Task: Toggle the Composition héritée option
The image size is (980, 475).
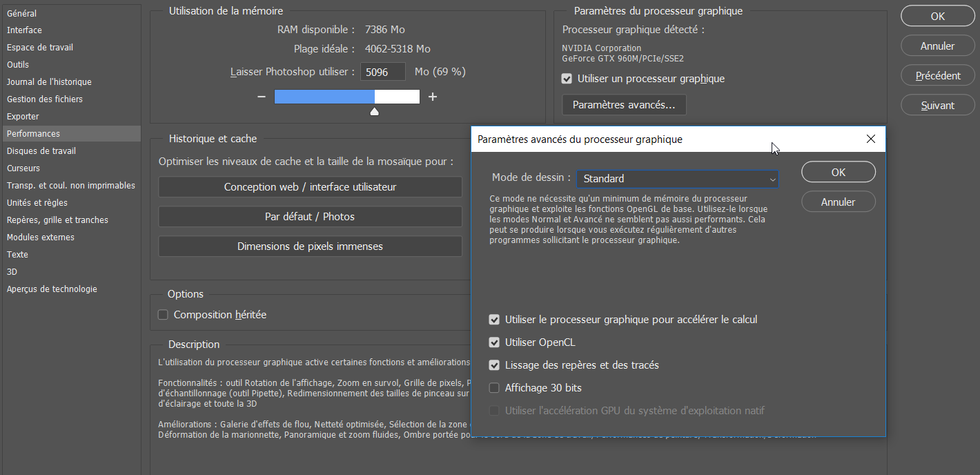Action: (163, 314)
